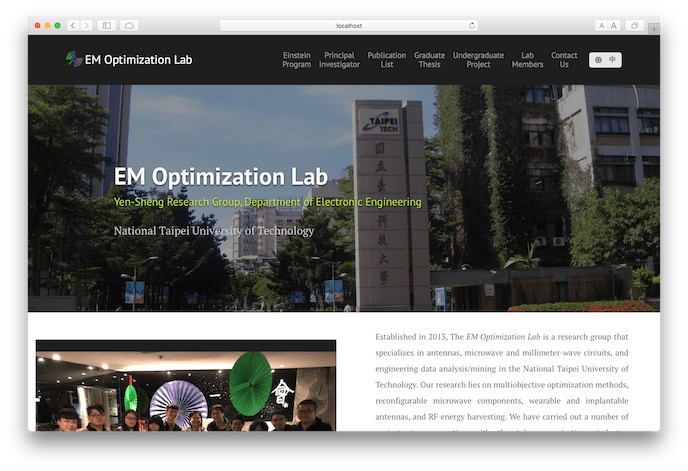Open the Einstein Program menu item
Viewport: 688px width, 471px height.
pos(297,60)
